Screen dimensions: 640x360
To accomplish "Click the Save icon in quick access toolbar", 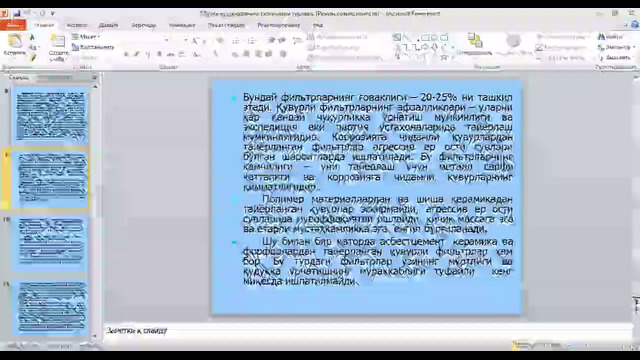I will tap(17, 13).
